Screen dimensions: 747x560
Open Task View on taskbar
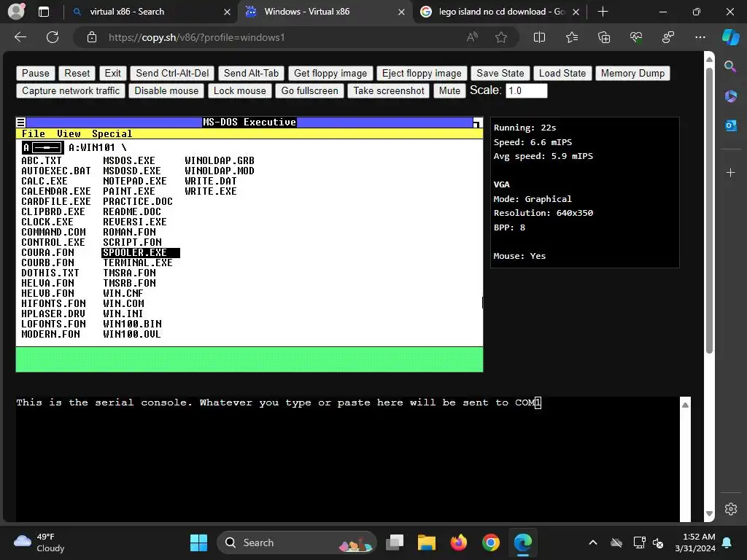[x=395, y=542]
